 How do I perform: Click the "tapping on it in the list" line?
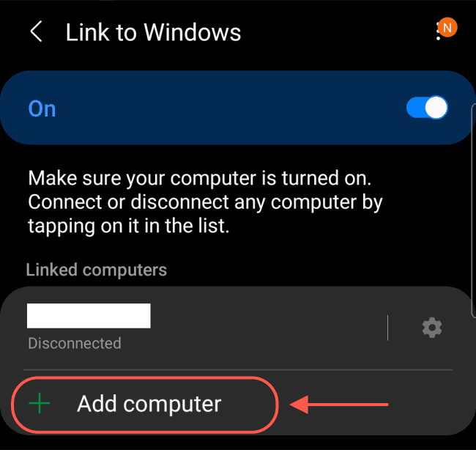click(128, 226)
